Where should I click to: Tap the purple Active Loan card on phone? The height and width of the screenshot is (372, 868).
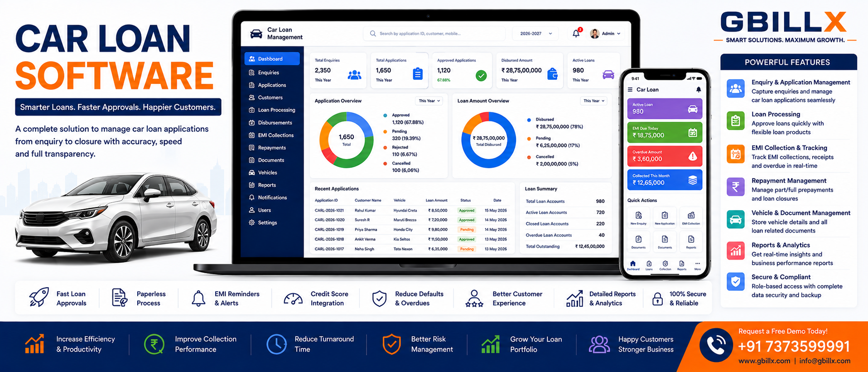point(665,109)
